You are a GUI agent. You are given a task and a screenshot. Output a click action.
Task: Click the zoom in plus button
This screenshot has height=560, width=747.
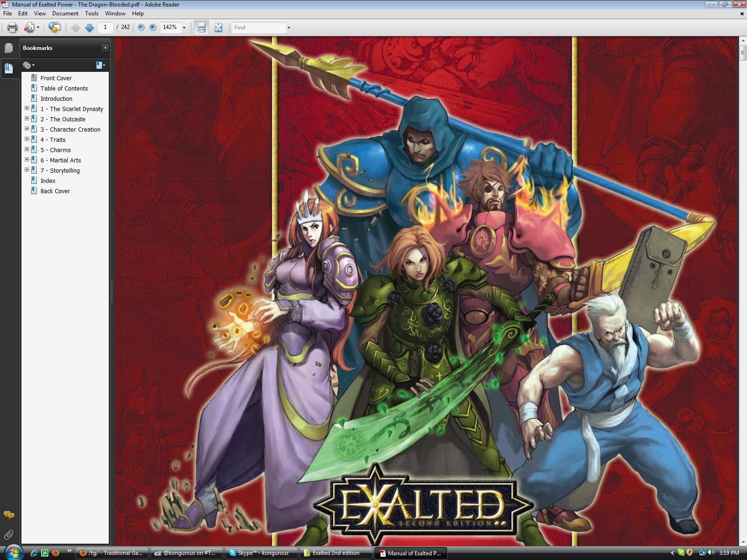(x=153, y=27)
